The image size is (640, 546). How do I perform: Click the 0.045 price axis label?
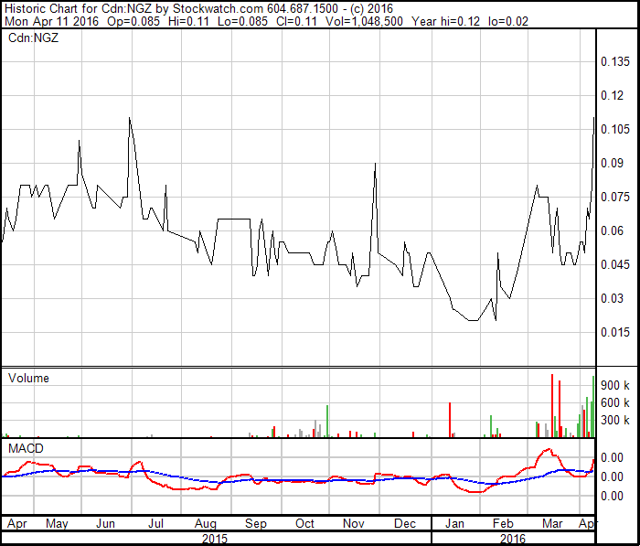615,265
